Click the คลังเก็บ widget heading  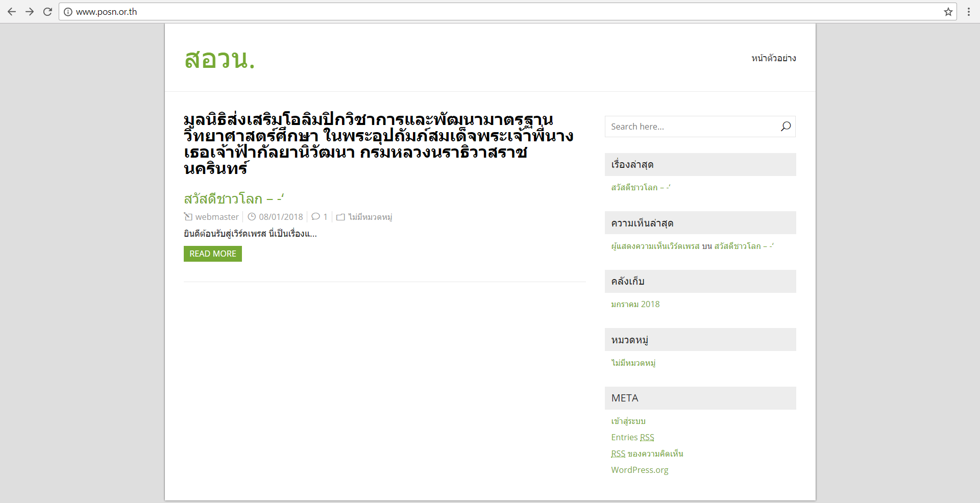(700, 281)
